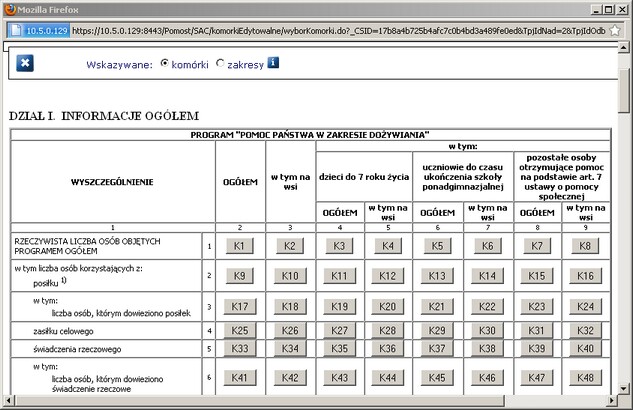Viewport: 633px width, 410px height.
Task: Select the komórki radio button
Action: tap(165, 63)
